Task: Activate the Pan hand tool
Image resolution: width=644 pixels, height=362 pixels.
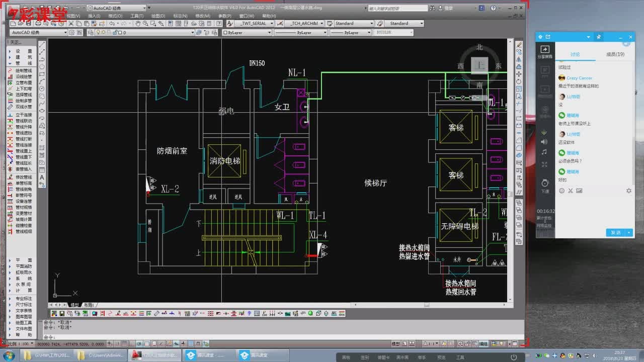Action: pos(137,24)
